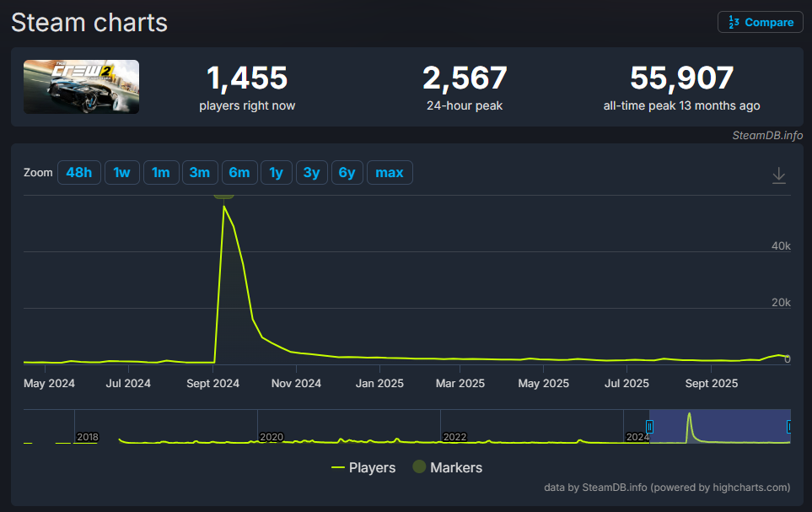Set chart zoom to 1w

(x=121, y=173)
